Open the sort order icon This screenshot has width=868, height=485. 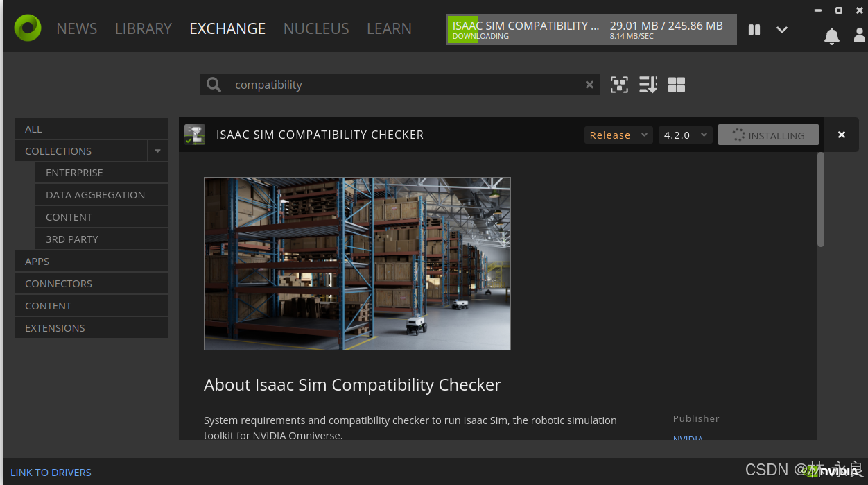(x=648, y=85)
